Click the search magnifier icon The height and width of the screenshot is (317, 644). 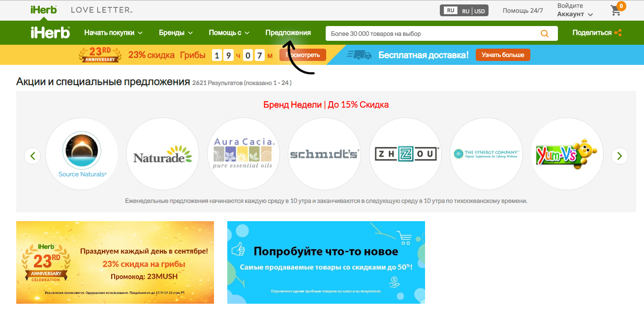click(545, 33)
